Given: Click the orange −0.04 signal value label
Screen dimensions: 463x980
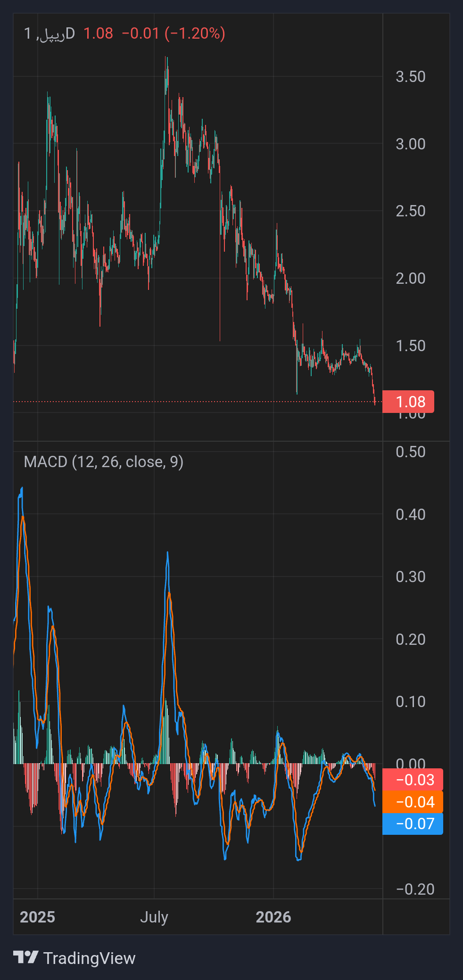Looking at the screenshot, I should pos(413,802).
